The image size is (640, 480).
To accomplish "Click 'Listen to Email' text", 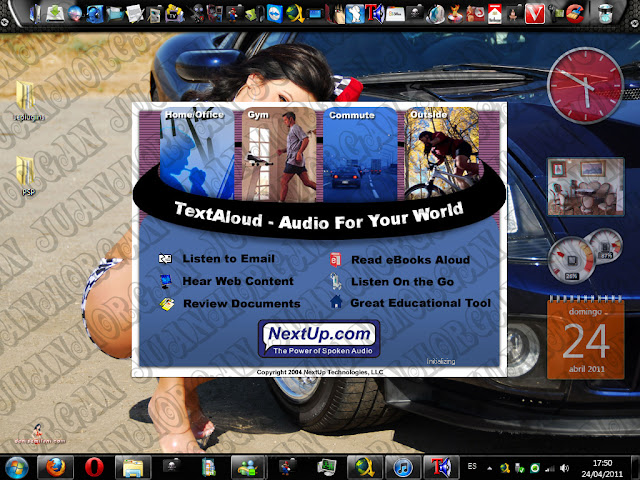I will click(x=229, y=259).
